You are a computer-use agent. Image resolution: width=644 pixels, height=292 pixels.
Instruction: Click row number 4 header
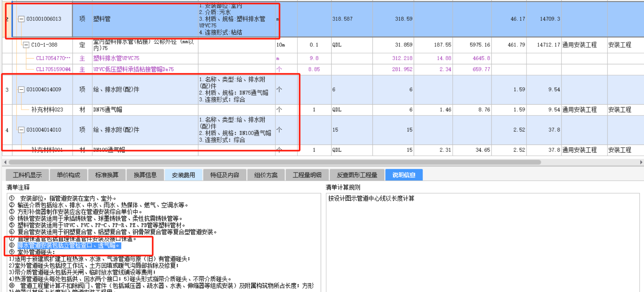(7, 130)
